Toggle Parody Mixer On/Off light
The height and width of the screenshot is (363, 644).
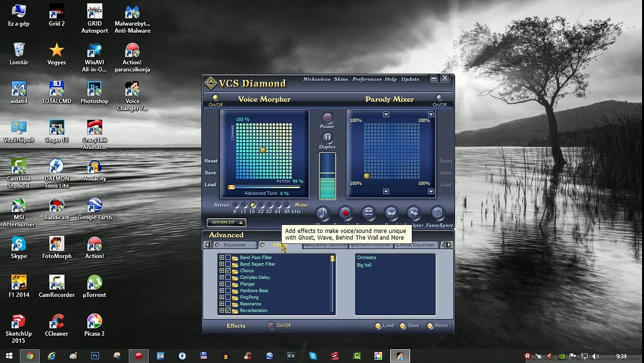click(439, 98)
